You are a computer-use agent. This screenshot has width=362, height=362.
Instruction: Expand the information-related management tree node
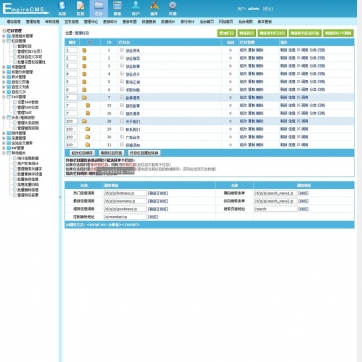pyautogui.click(x=4, y=36)
